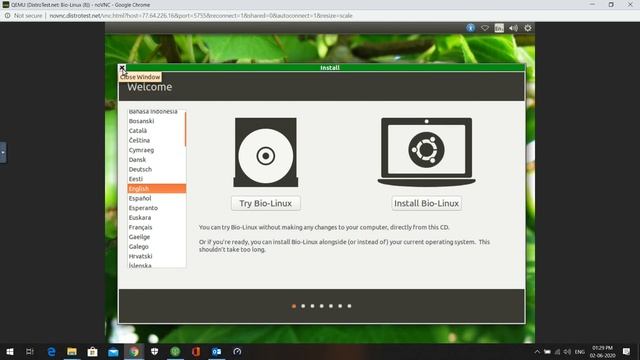
Task: Open system gear menu in Ubuntu panel
Action: click(x=528, y=28)
